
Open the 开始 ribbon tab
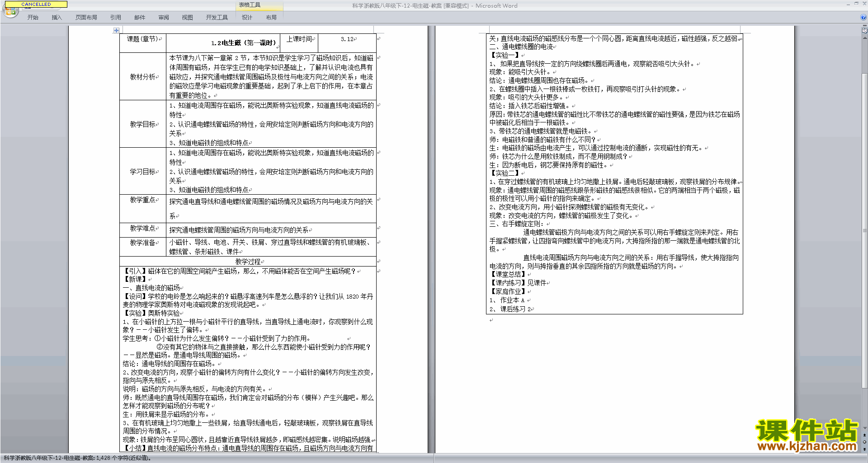tap(33, 17)
